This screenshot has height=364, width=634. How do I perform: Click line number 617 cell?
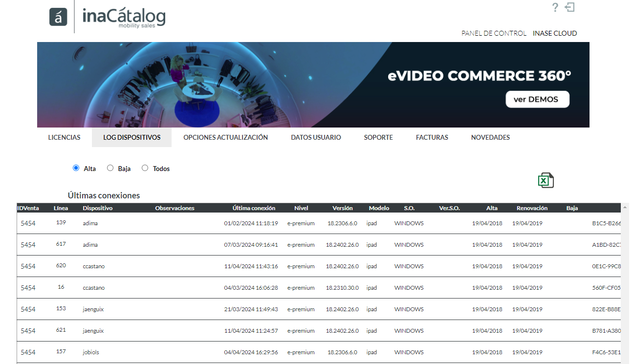(61, 244)
